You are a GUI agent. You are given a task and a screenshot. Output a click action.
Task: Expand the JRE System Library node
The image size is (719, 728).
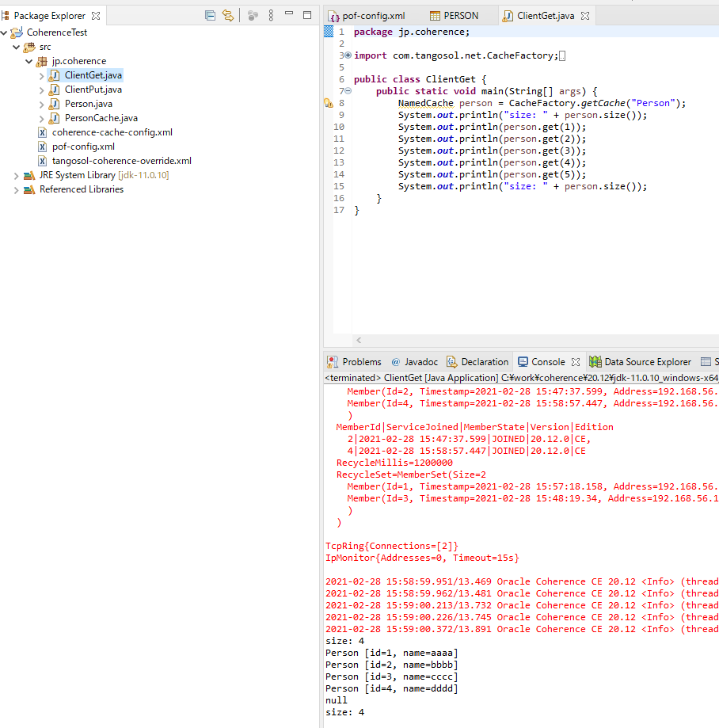pyautogui.click(x=17, y=176)
